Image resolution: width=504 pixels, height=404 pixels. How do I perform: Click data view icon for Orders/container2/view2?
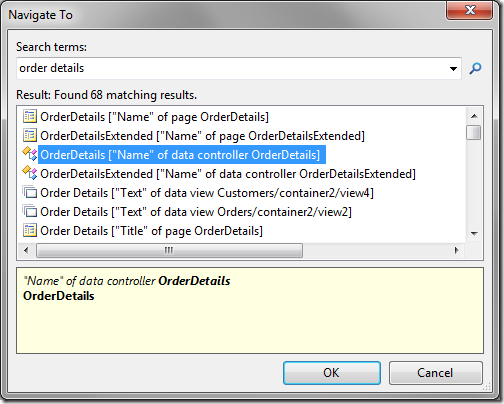point(29,211)
